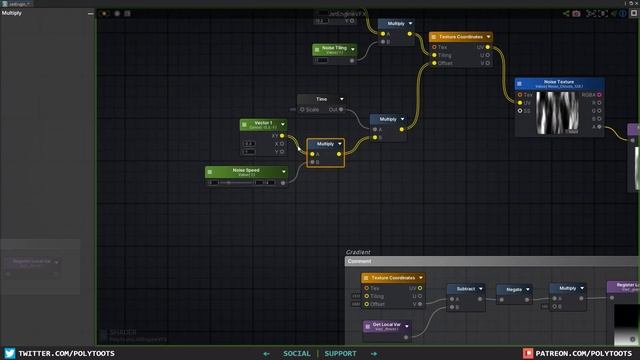This screenshot has width=640, height=360.
Task: Select the Subtract node title
Action: [466, 289]
